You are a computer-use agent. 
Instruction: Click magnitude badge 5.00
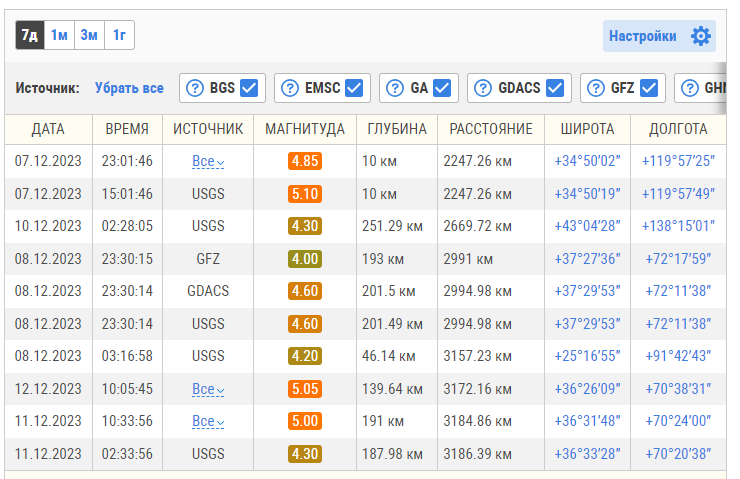tap(305, 421)
